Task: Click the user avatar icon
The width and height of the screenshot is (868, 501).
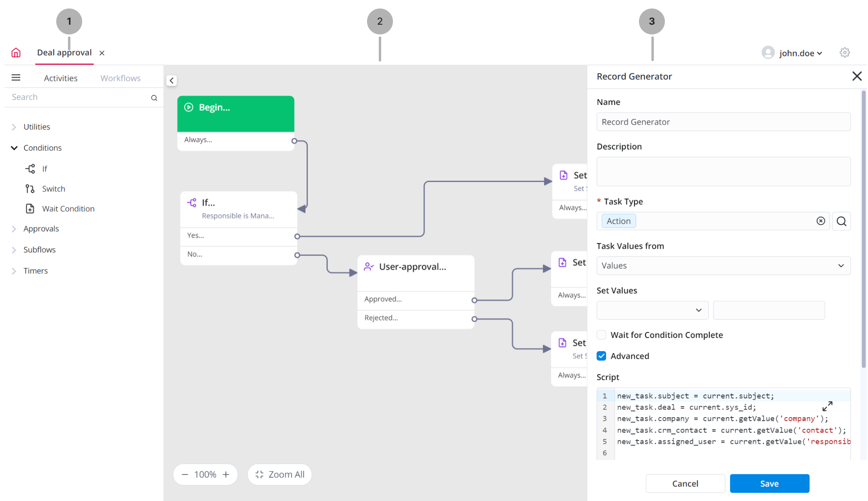Action: tap(768, 53)
